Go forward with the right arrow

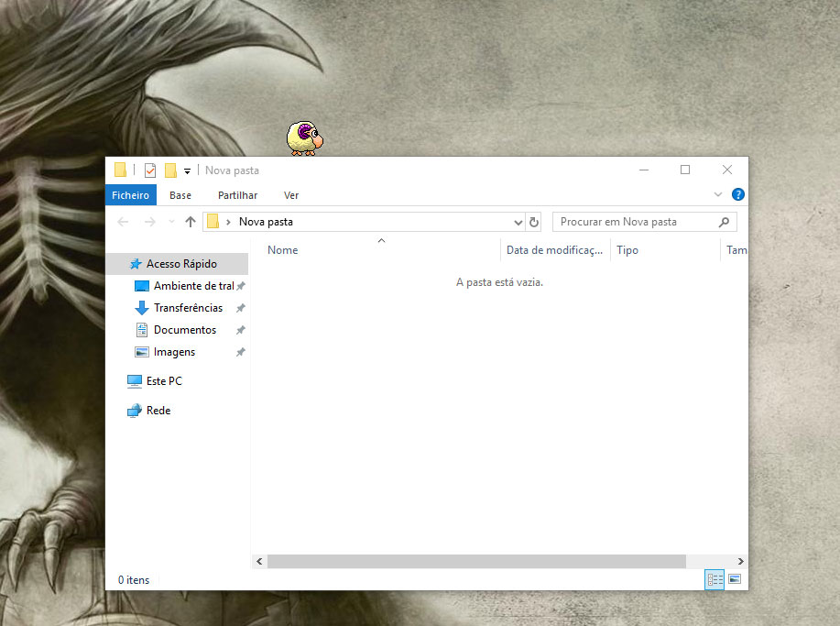pos(150,222)
